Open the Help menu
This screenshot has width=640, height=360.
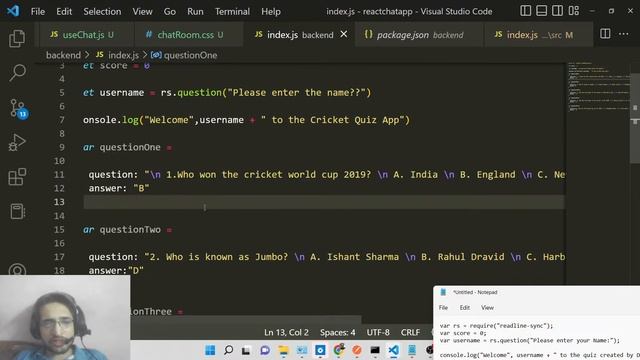(271, 11)
